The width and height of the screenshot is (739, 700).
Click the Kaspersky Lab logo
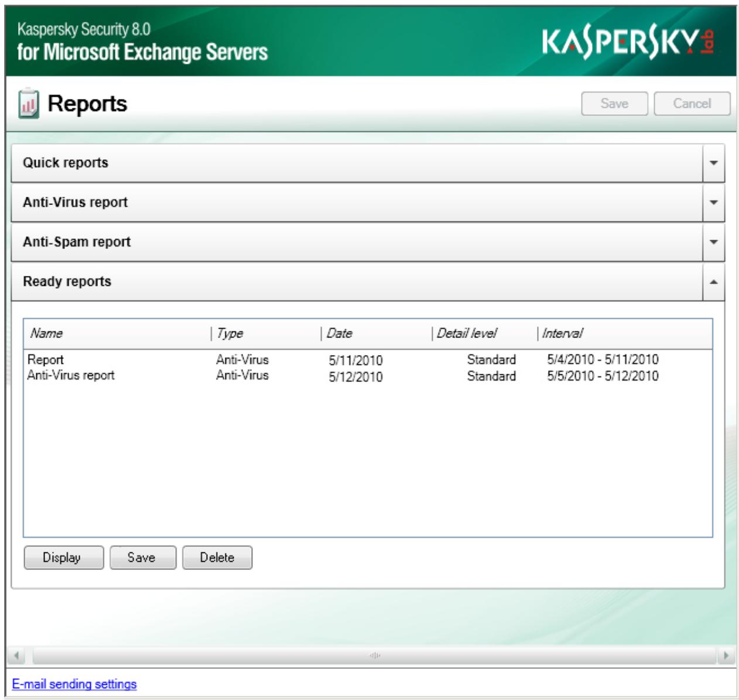629,41
